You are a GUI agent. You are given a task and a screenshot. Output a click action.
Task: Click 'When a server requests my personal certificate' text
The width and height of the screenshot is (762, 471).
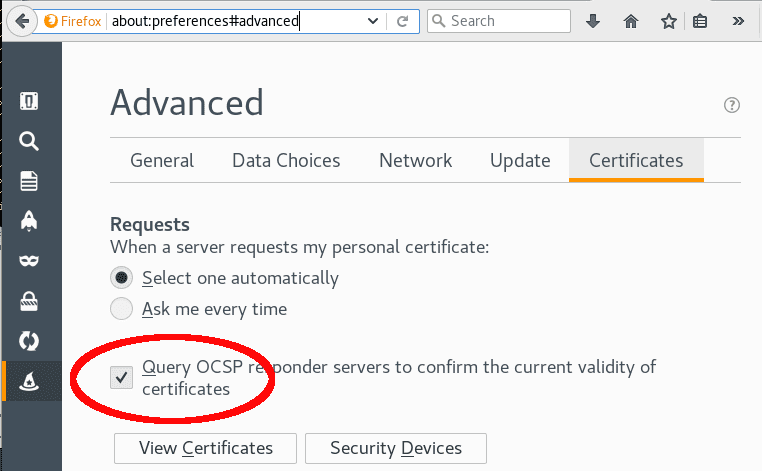[x=299, y=247]
